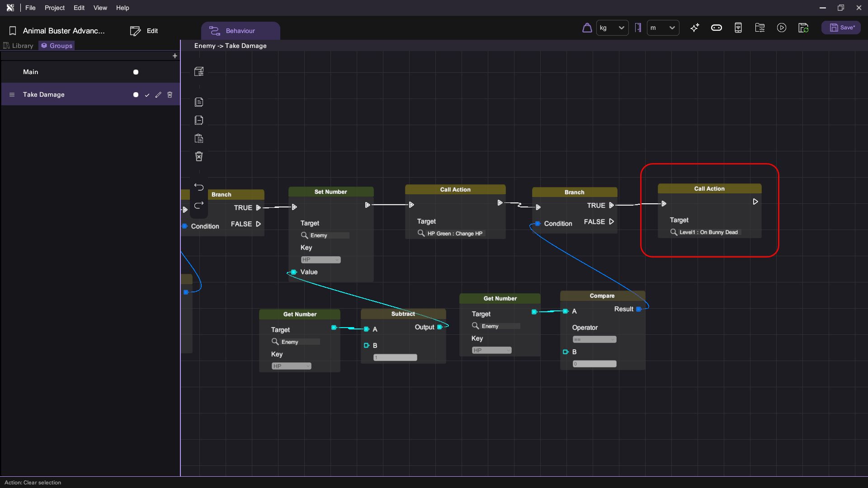Viewport: 868px width, 488px height.
Task: Click the Edit button near project title
Action: pos(144,31)
